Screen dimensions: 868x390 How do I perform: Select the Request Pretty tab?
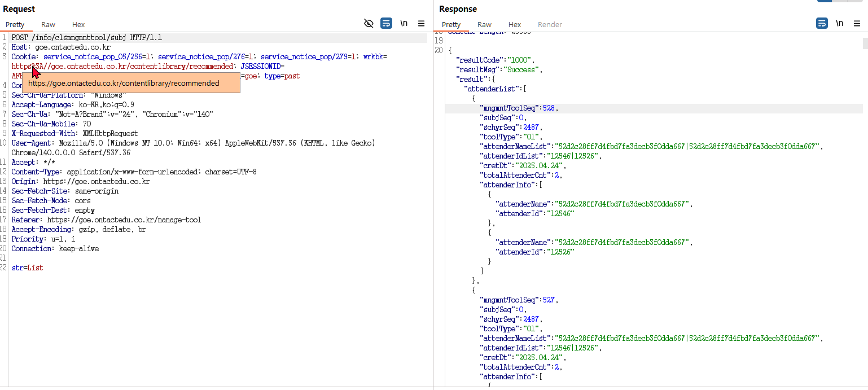[x=15, y=24]
